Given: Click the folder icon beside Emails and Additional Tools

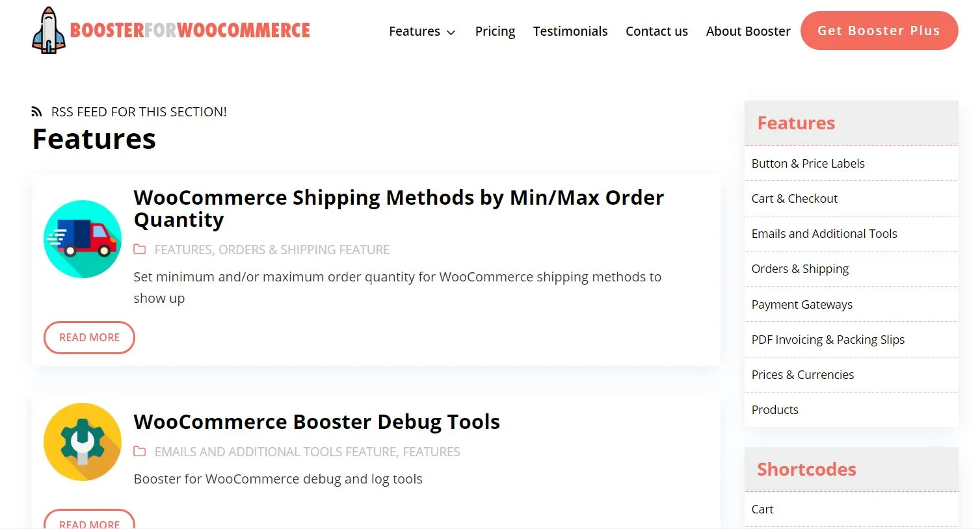Looking at the screenshot, I should (140, 451).
